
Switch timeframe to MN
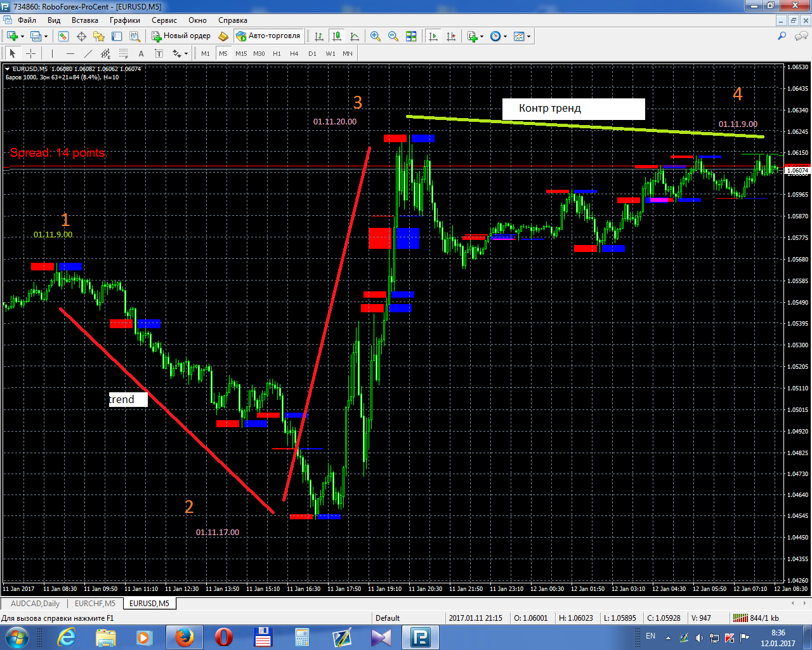(x=348, y=54)
